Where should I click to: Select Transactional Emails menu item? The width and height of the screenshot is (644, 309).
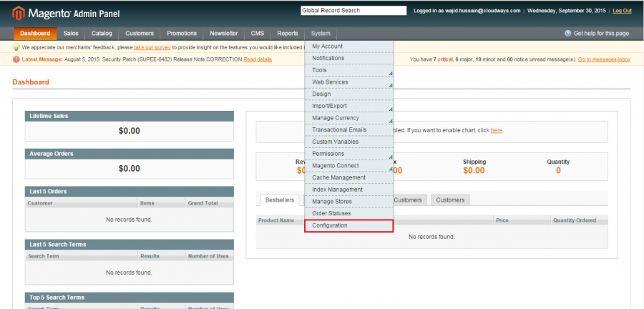(349, 129)
